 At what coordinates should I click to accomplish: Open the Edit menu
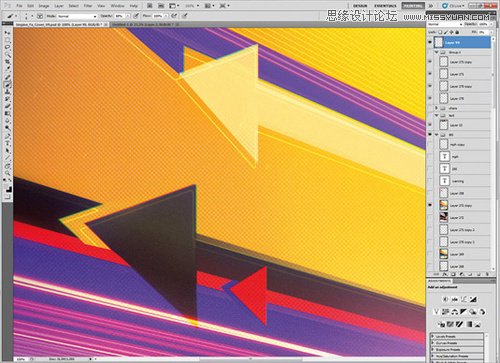30,6
